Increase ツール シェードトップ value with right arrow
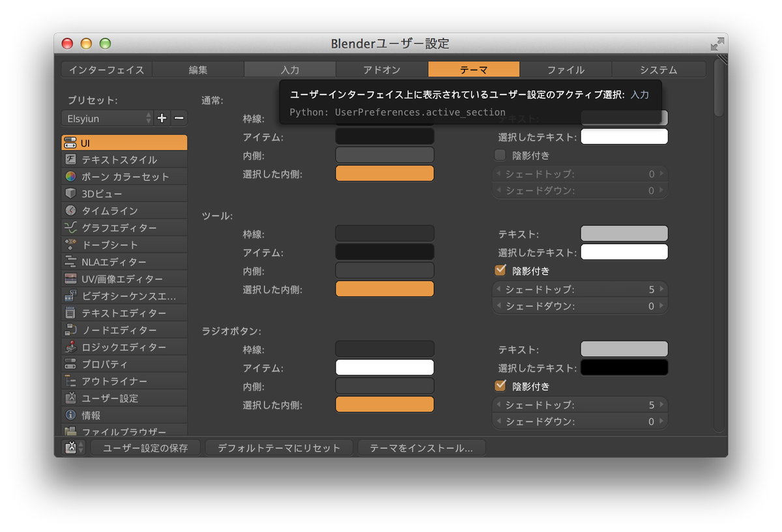This screenshot has height=532, width=782. 662,289
